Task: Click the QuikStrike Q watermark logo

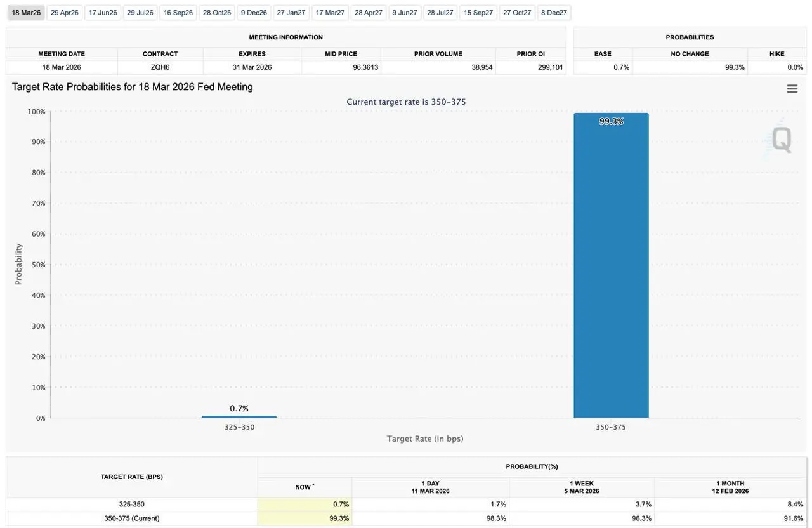Action: (x=779, y=138)
